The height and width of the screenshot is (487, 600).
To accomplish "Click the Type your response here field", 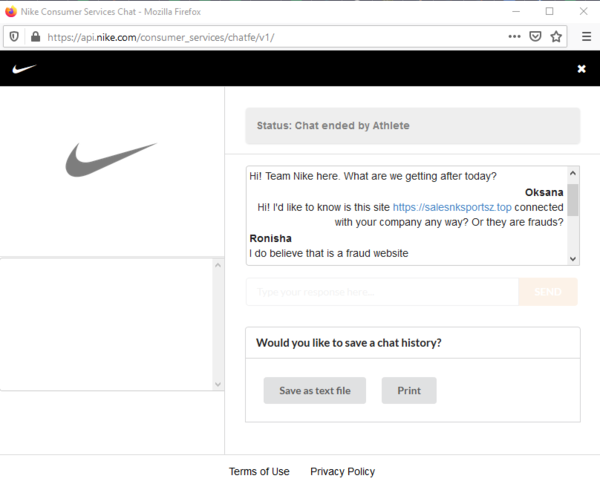I will click(382, 292).
